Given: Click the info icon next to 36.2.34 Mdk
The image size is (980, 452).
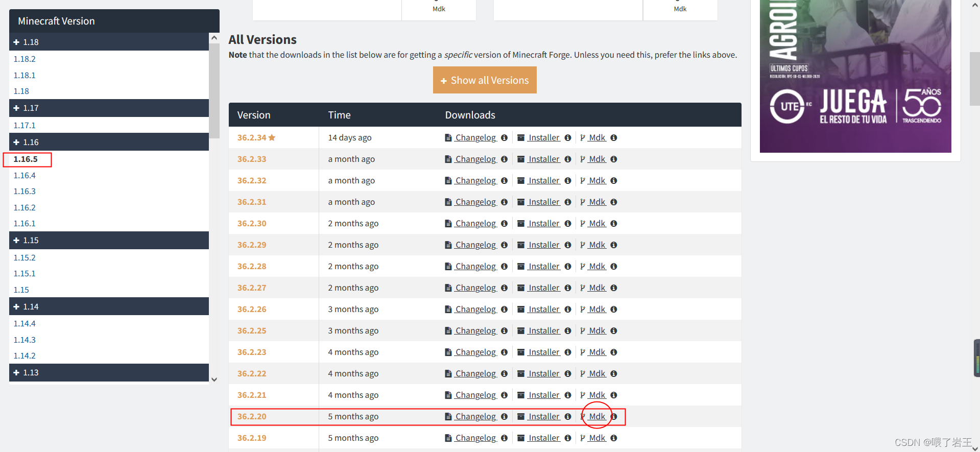Looking at the screenshot, I should pos(614,138).
